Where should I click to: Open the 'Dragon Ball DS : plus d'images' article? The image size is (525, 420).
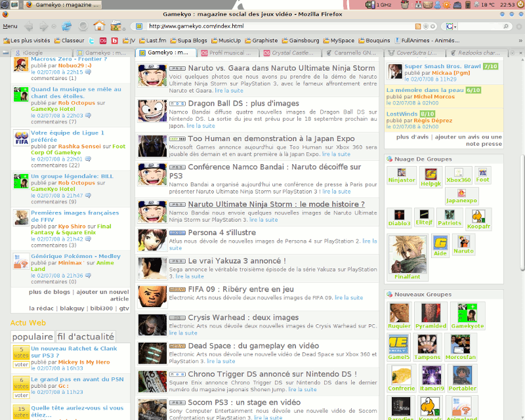tap(243, 104)
